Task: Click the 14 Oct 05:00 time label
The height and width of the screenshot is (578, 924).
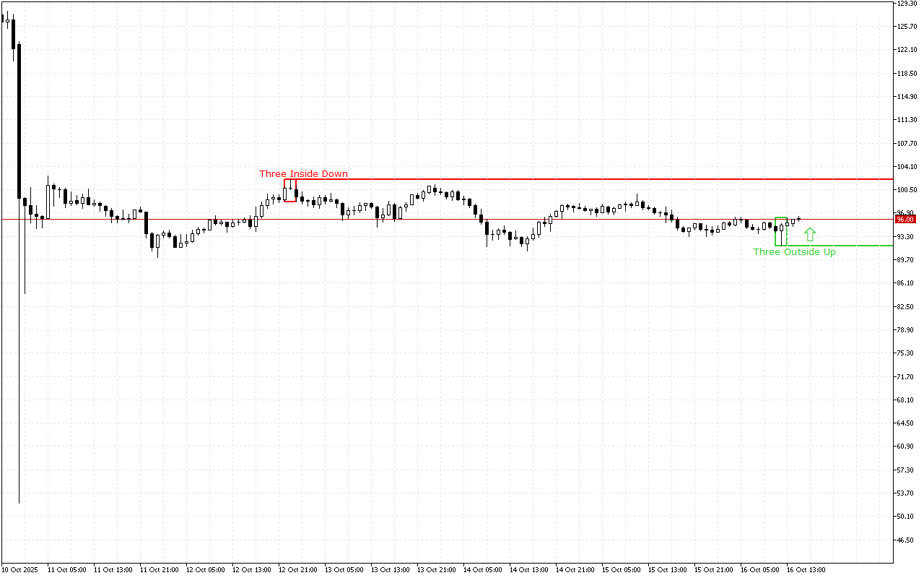Action: point(482,569)
